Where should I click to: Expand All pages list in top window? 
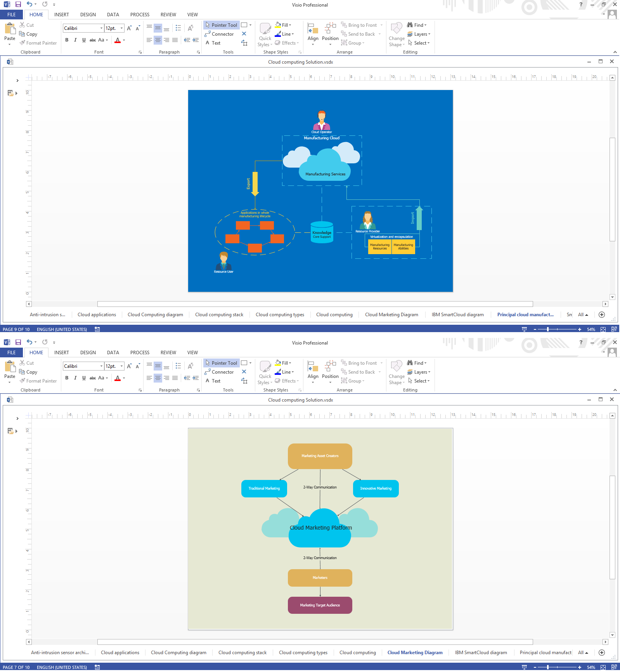coord(583,315)
